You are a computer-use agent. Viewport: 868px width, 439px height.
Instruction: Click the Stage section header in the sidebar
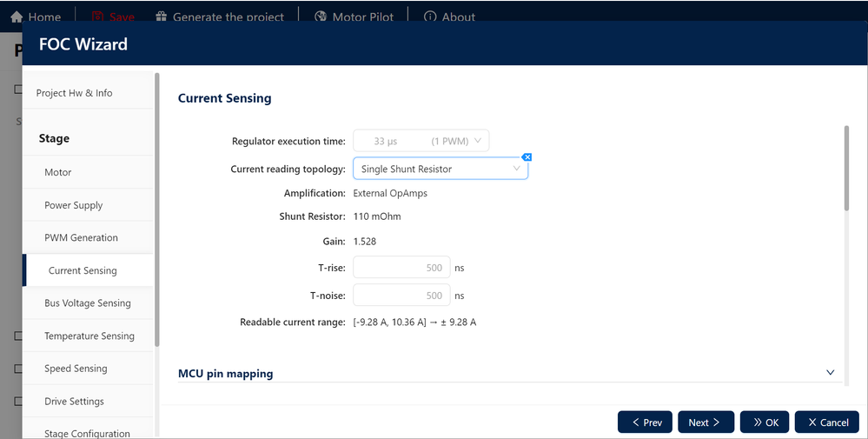54,138
